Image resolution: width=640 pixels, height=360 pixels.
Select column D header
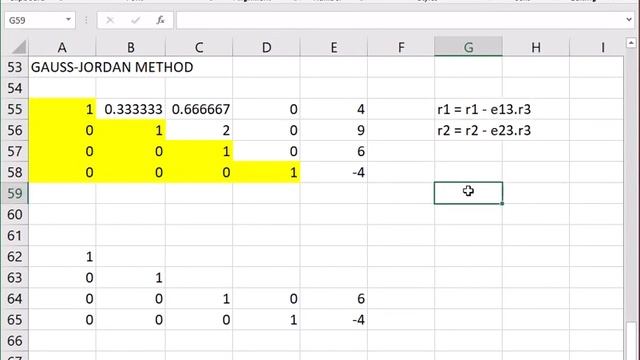pos(266,47)
